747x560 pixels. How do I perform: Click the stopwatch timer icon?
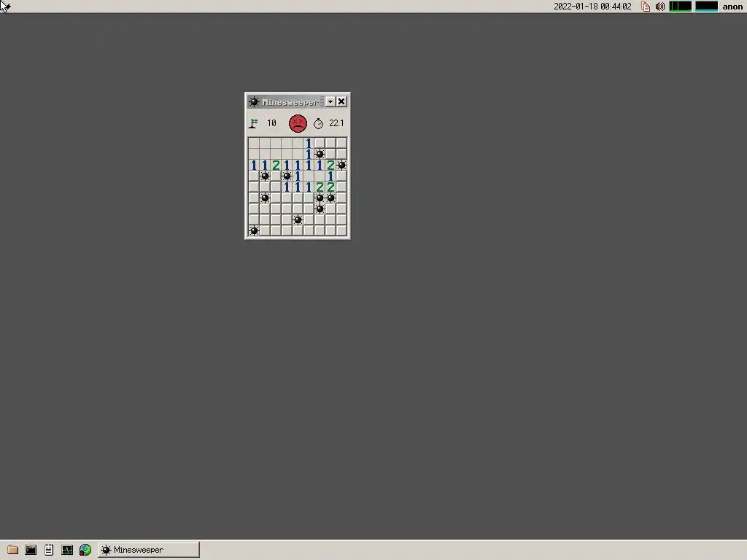pyautogui.click(x=318, y=124)
